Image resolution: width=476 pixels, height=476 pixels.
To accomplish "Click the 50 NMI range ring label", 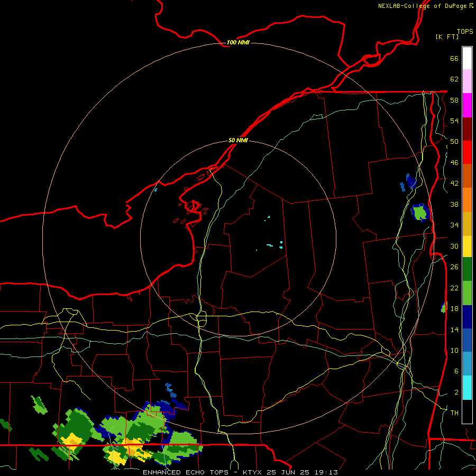I will (238, 140).
